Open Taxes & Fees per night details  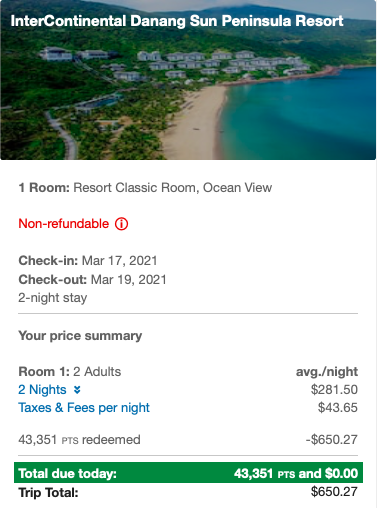tap(84, 408)
